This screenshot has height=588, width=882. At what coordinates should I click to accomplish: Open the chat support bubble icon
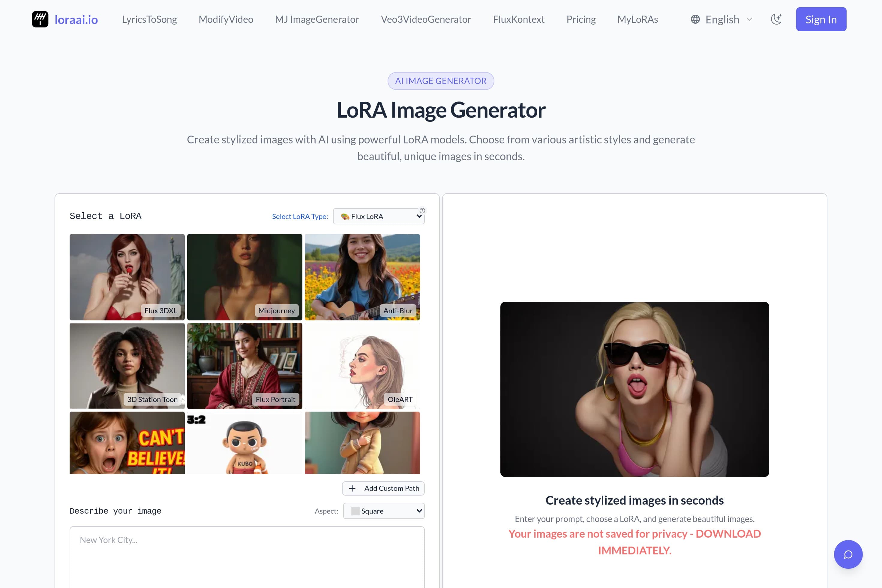click(848, 554)
